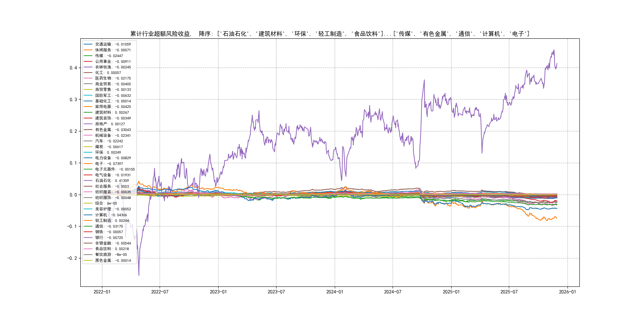Click the chart title text
Image resolution: width=644 pixels, height=322 pixels.
[330, 34]
